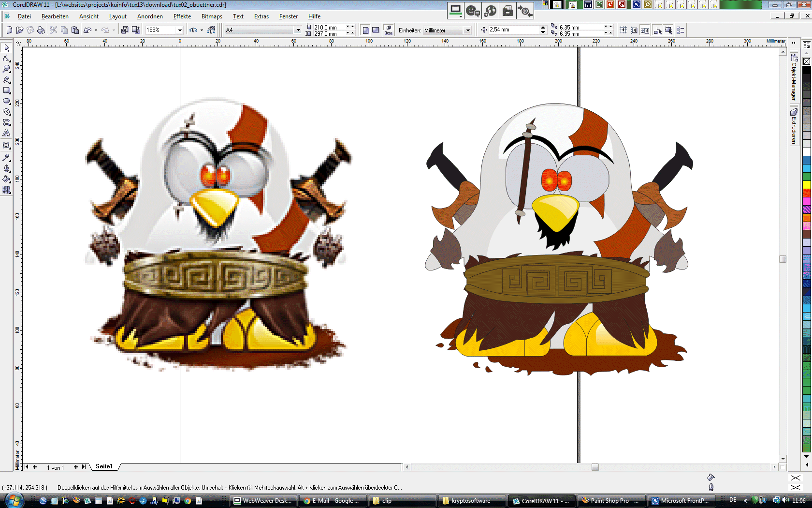Select the Basic Shapes arrows tool
Viewport: 812px width, 508px height.
coord(7,122)
